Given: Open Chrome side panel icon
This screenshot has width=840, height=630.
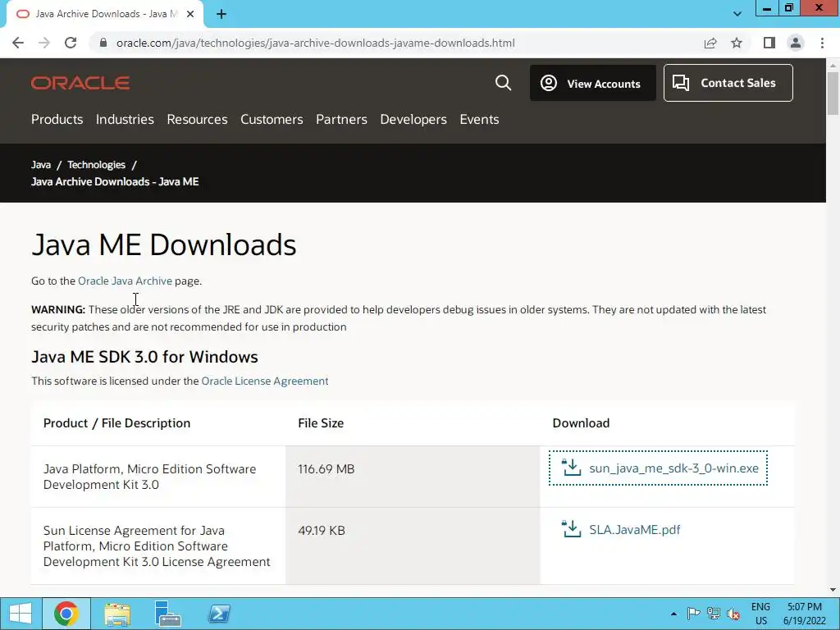Looking at the screenshot, I should pyautogui.click(x=769, y=43).
